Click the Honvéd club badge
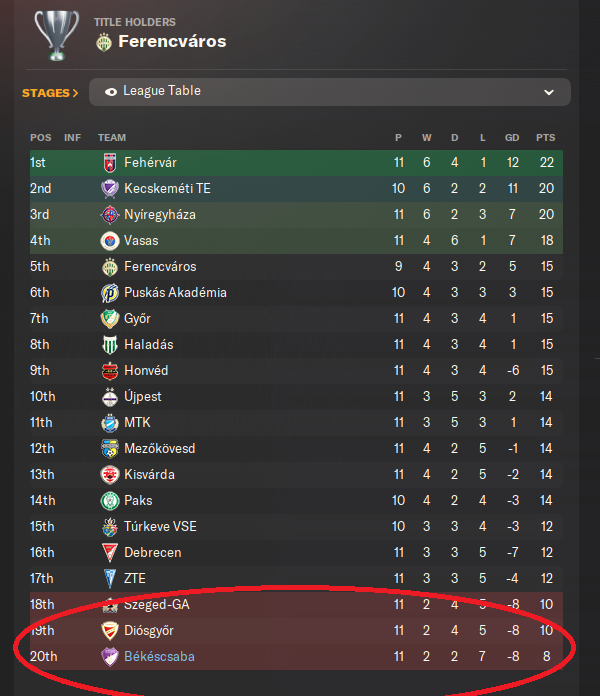This screenshot has width=600, height=696. (x=110, y=371)
